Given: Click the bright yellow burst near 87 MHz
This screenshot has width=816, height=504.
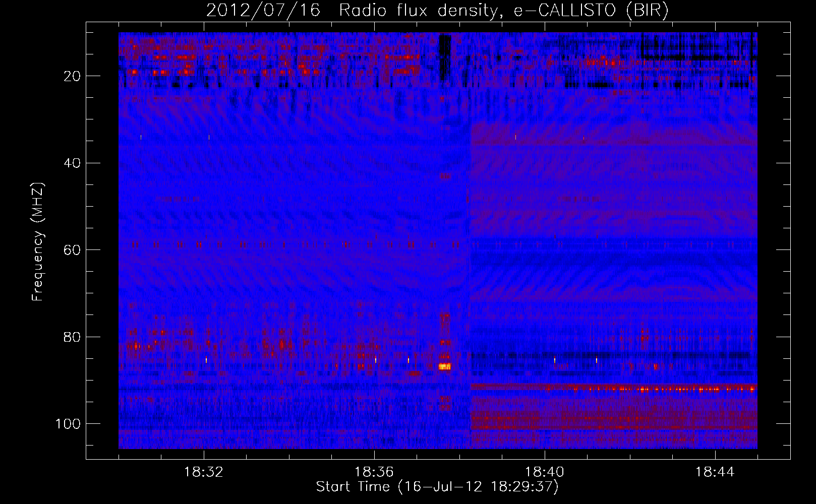Looking at the screenshot, I should (444, 366).
